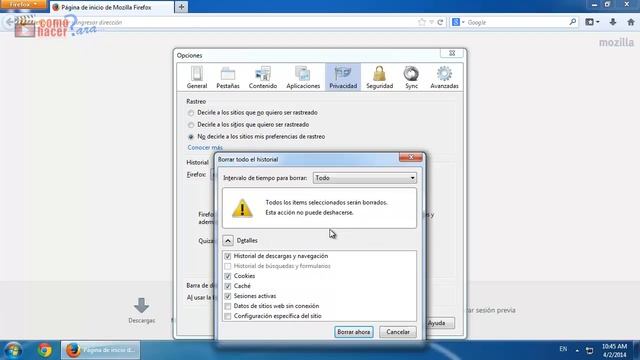Select the Privacidad options panel

pyautogui.click(x=343, y=77)
